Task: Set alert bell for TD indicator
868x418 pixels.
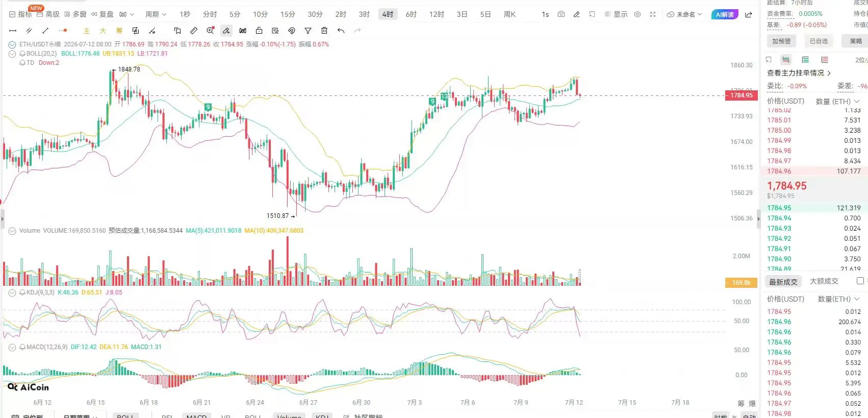Action: click(22, 63)
